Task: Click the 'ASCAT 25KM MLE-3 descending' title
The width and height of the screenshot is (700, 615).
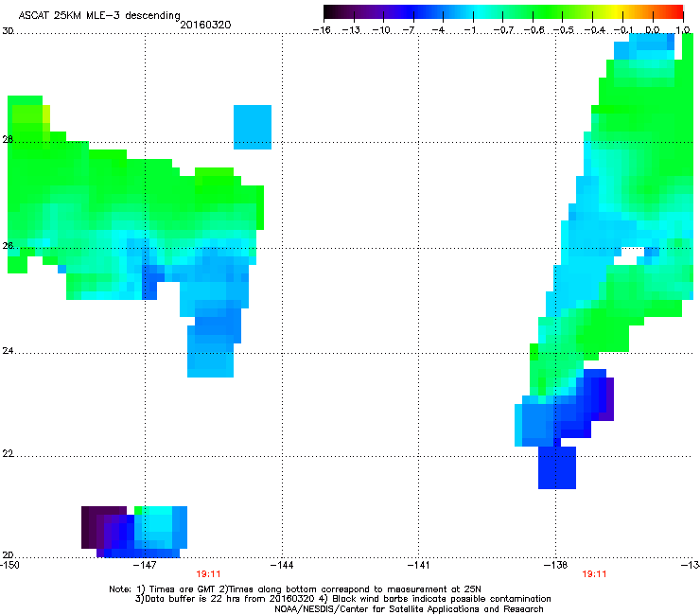Action: (x=99, y=16)
